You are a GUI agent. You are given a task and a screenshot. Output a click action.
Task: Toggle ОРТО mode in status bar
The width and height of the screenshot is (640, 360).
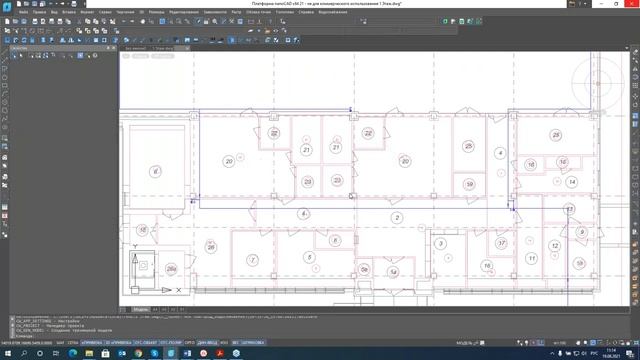(x=190, y=343)
